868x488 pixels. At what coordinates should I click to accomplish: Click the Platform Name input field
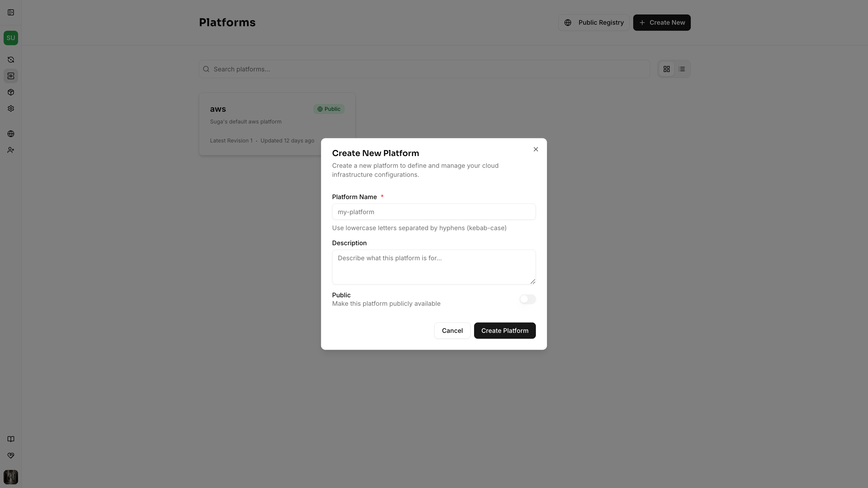(x=434, y=212)
